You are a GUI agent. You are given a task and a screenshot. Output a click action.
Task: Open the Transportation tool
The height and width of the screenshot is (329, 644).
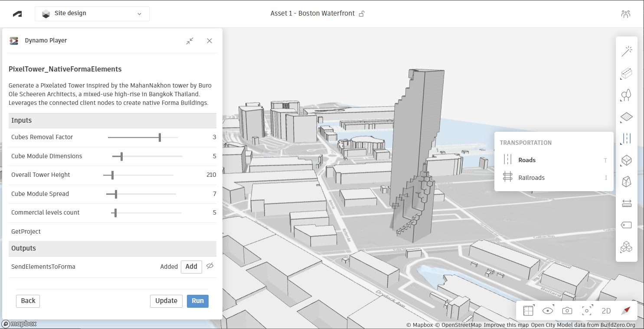click(x=626, y=138)
